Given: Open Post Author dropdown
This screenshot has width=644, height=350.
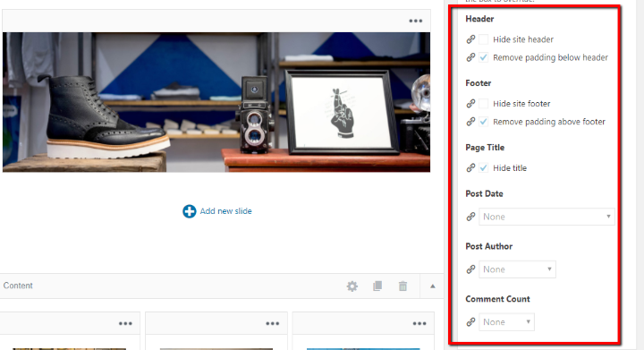Looking at the screenshot, I should 517,269.
